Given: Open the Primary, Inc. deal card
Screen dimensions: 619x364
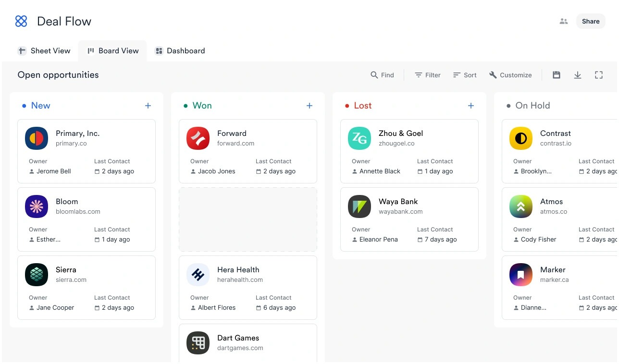Looking at the screenshot, I should [x=87, y=151].
